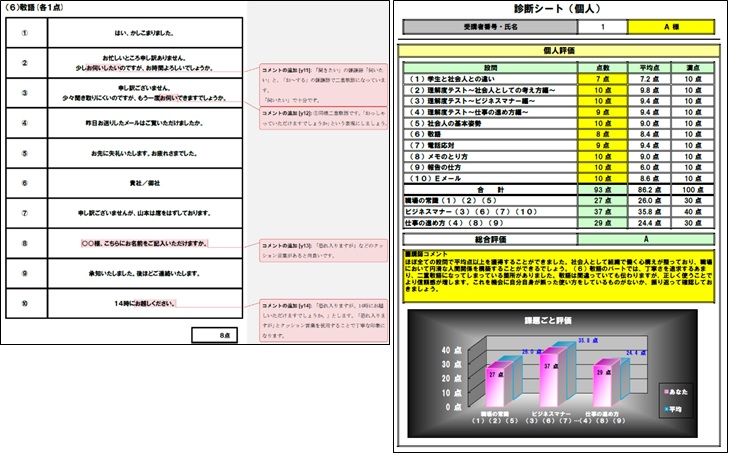Click answer ③ starting '申し訳ございません。少々聞き取りにくい'
The height and width of the screenshot is (456, 730).
[145, 93]
